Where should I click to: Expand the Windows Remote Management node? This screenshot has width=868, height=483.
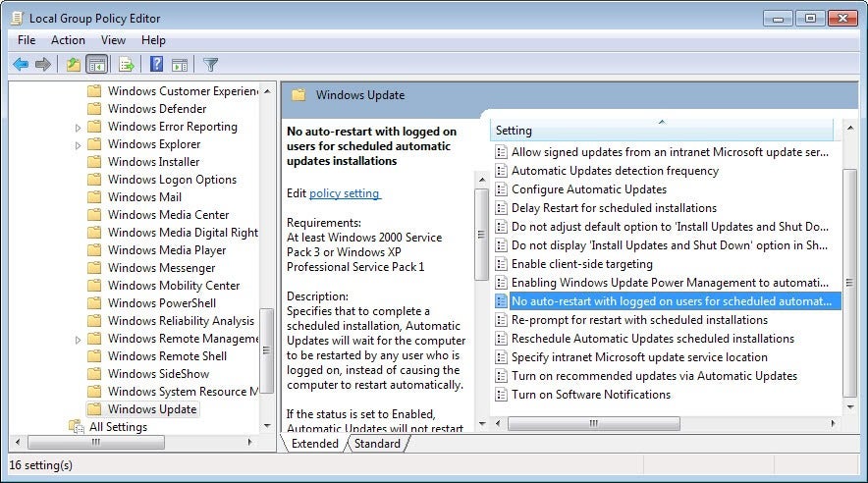click(78, 339)
